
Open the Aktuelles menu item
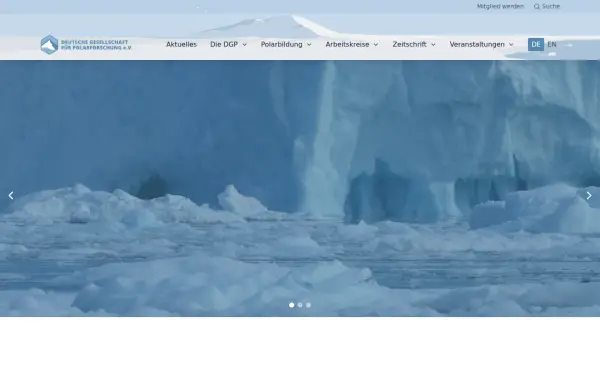pyautogui.click(x=181, y=44)
